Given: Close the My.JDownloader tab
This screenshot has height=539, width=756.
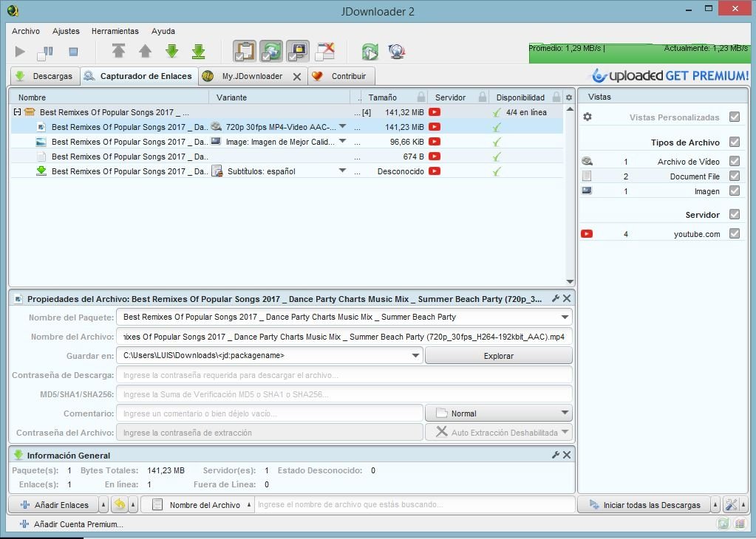Looking at the screenshot, I should (x=297, y=77).
